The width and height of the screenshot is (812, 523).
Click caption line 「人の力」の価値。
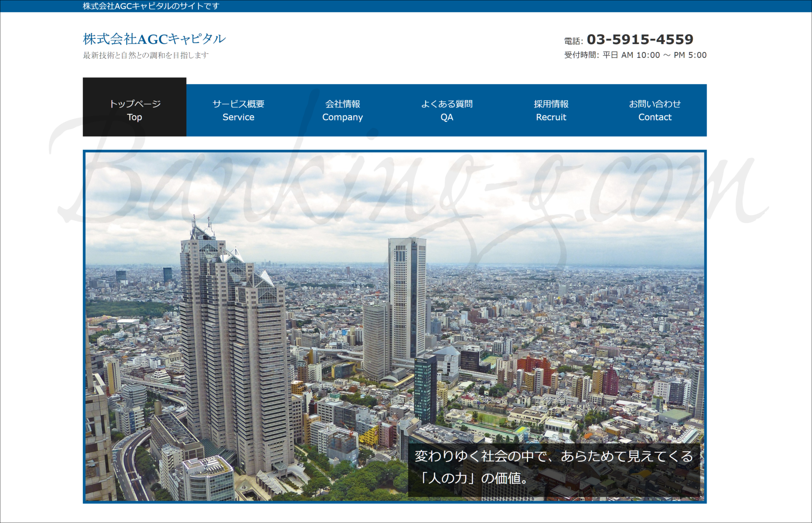474,478
